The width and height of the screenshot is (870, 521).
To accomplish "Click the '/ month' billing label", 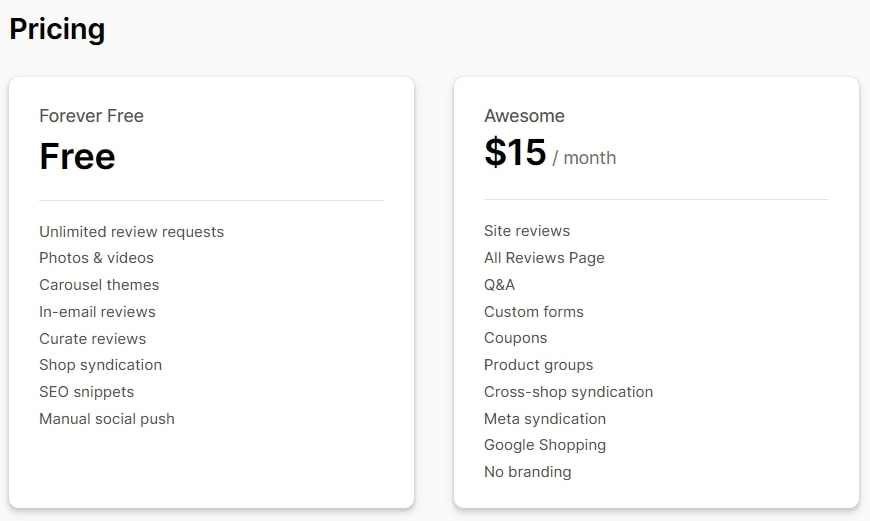I will 584,158.
